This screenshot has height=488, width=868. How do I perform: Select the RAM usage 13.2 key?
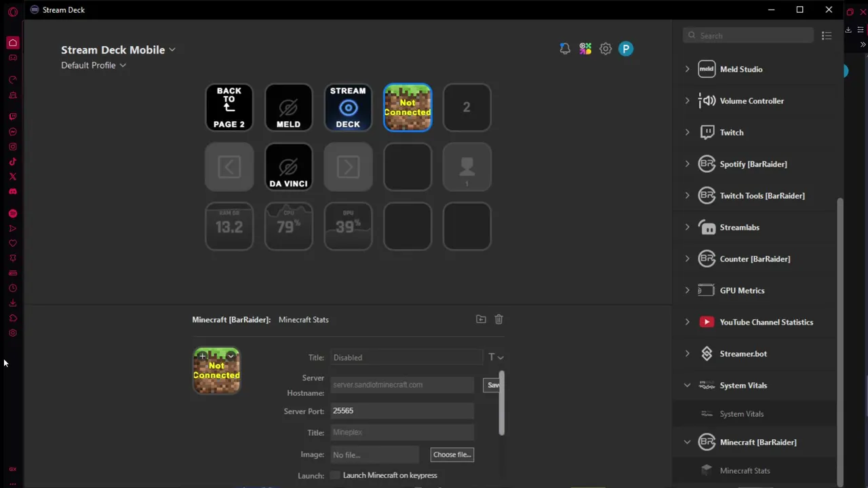click(229, 226)
